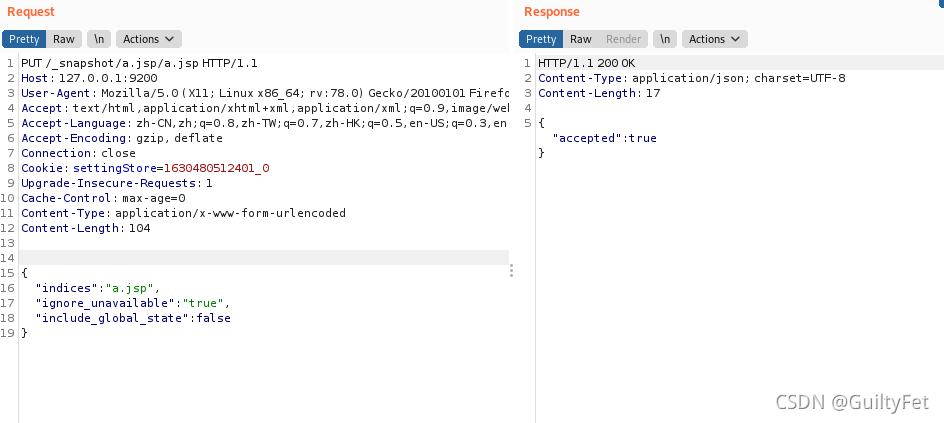The image size is (944, 423).
Task: Switch Response view to Pretty tab
Action: (541, 39)
